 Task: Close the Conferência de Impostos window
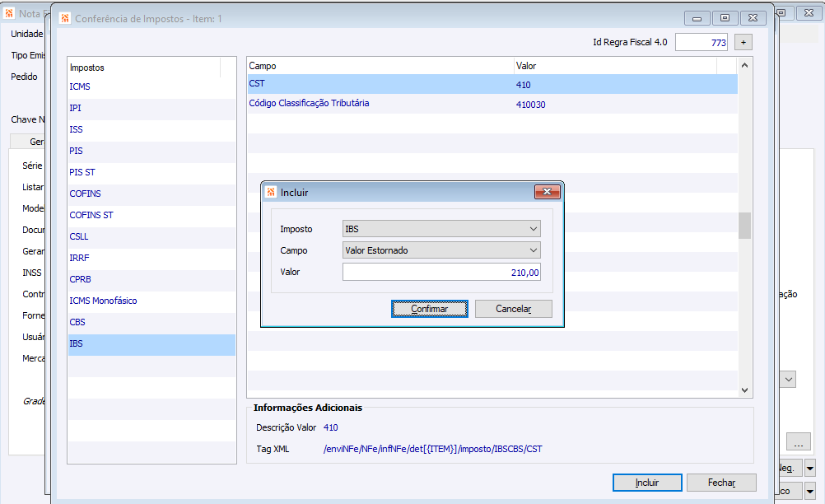point(753,18)
